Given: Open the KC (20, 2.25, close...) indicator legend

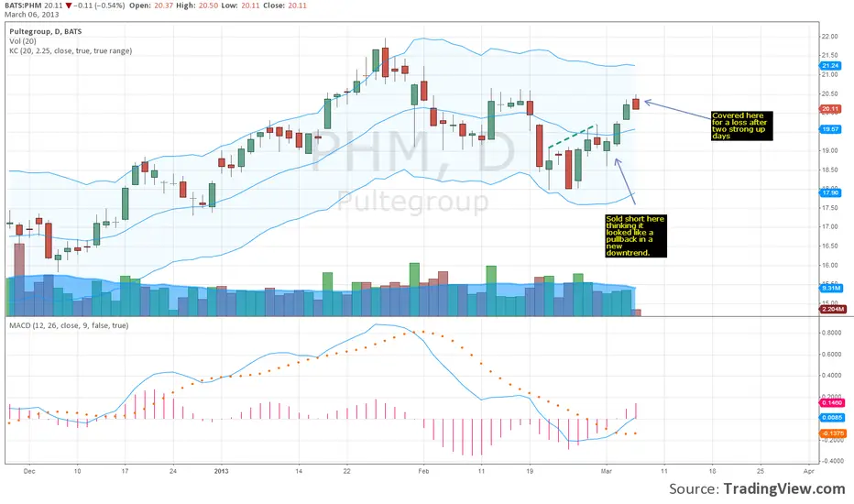Looking at the screenshot, I should coord(71,50).
